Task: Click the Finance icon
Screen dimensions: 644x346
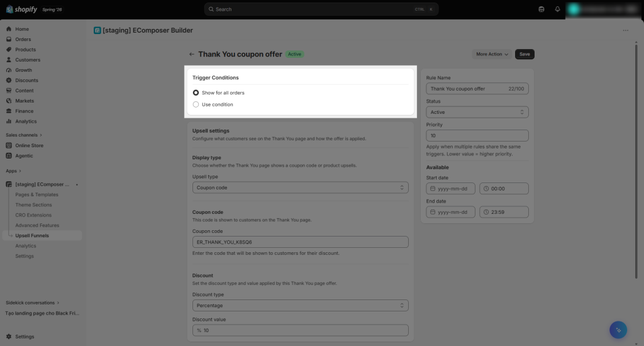Action: click(9, 111)
